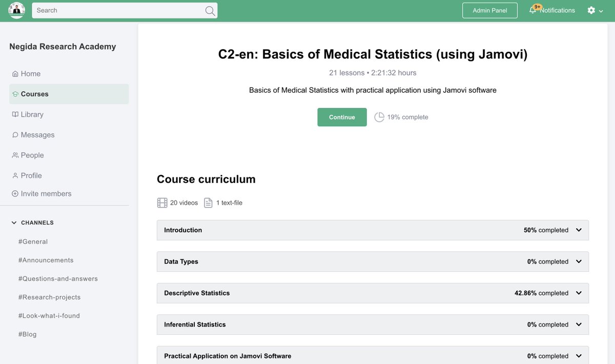Image resolution: width=615 pixels, height=364 pixels.
Task: Click the Messages chat bubble icon
Action: [15, 135]
